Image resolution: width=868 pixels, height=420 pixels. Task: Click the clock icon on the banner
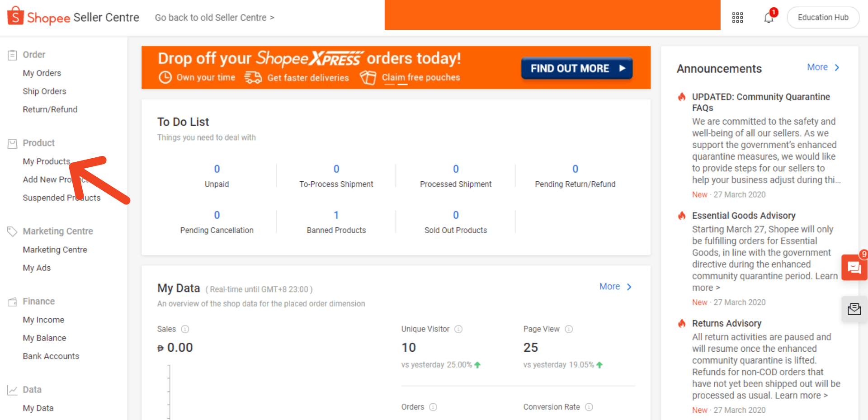(165, 77)
